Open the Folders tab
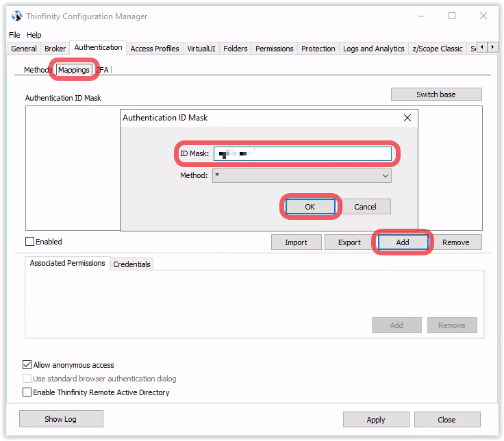Viewport: 504px width, 441px height. tap(236, 49)
